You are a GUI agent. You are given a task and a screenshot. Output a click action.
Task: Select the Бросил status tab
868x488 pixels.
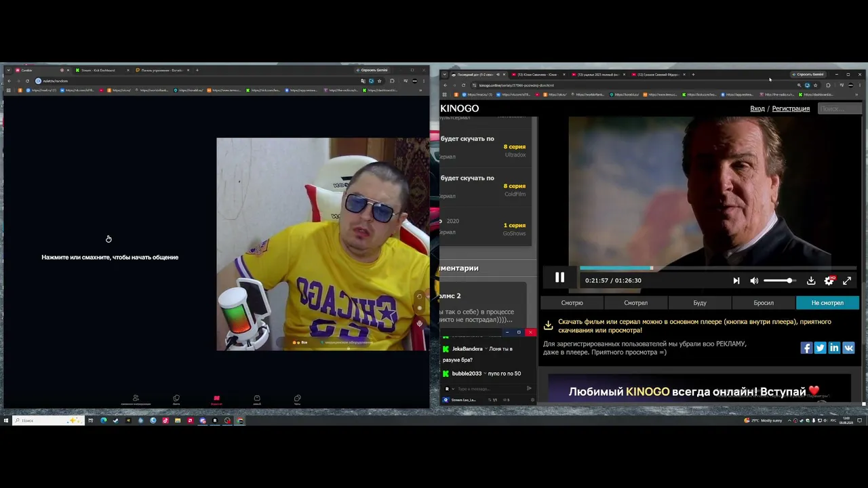pos(763,303)
